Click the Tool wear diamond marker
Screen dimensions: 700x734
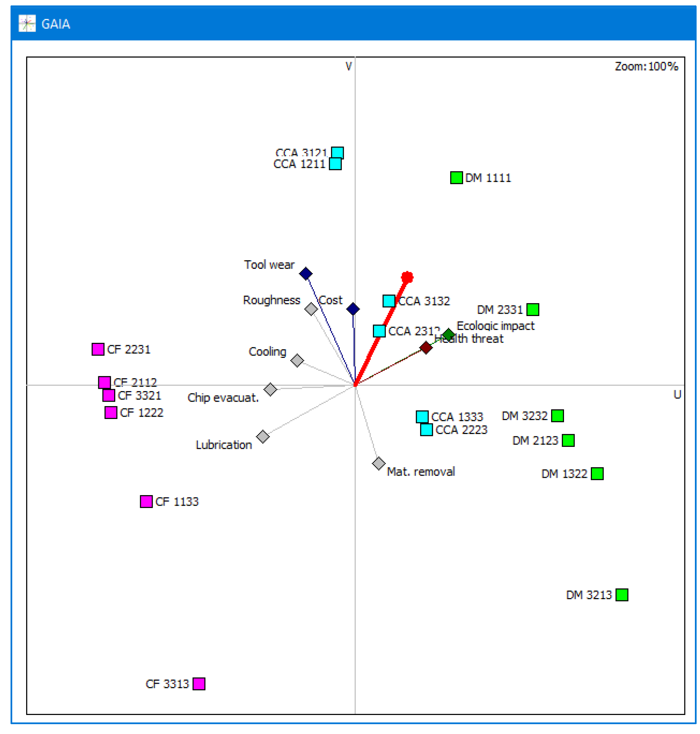306,274
